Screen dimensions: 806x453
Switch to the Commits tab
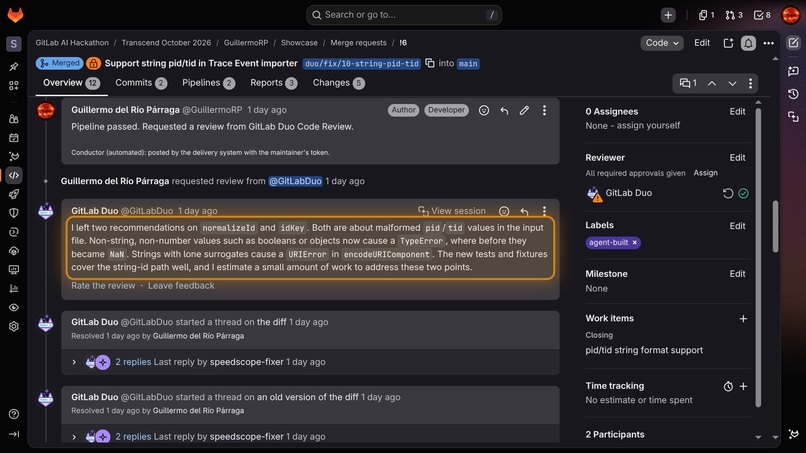[x=141, y=83]
